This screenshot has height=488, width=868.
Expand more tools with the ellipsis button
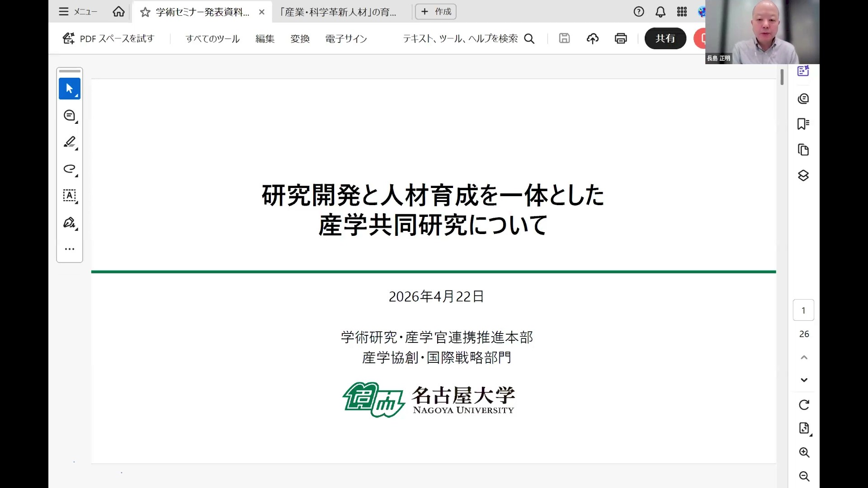(69, 249)
